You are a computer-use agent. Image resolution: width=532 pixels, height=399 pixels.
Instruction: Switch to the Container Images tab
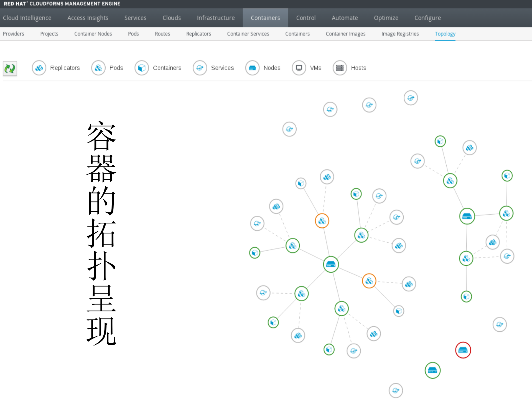coord(345,34)
